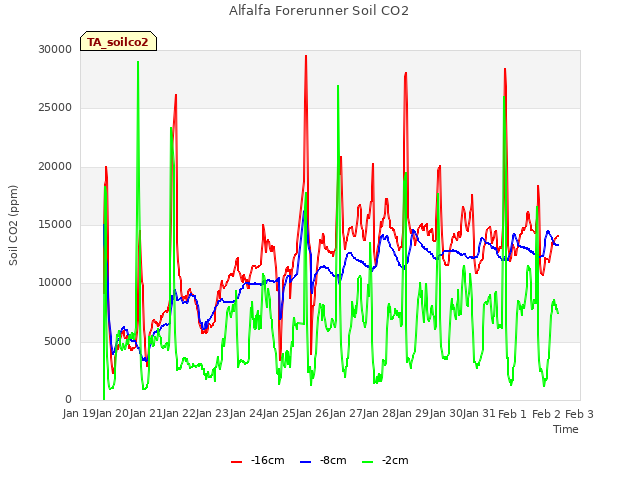Image resolution: width=640 pixels, height=480 pixels.
Task: Click the 15000 y-axis tick label
Action: click(x=55, y=224)
